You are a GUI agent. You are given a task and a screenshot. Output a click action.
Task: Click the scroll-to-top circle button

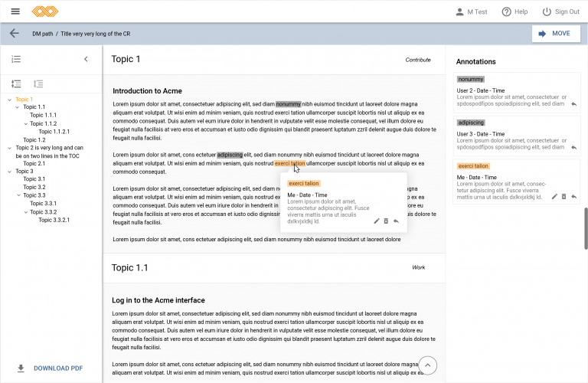coord(427,365)
